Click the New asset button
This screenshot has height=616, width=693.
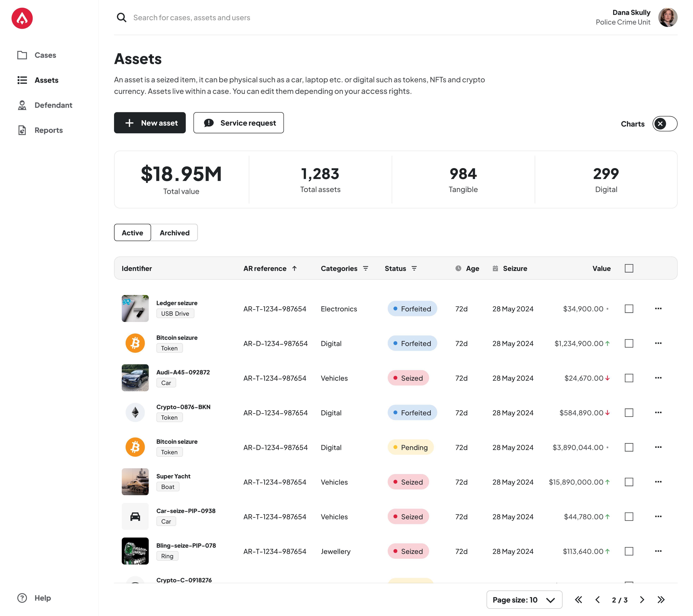(x=150, y=123)
